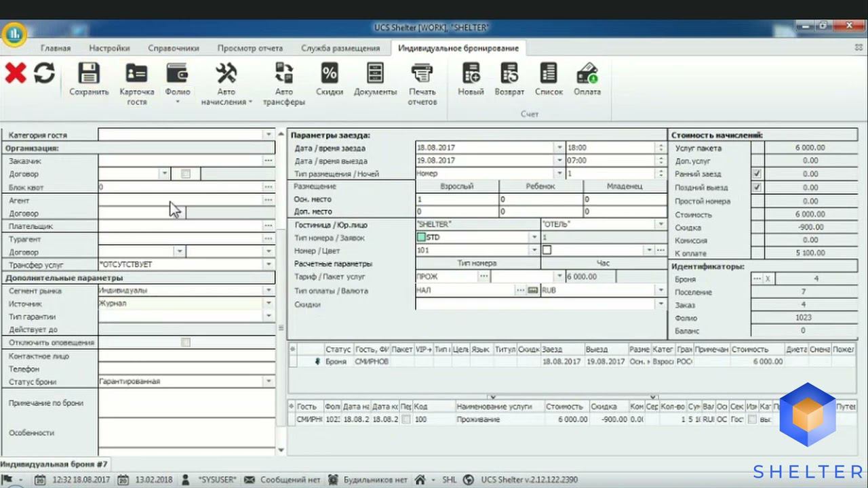Click ellipsis button next to Турагент
Image resolution: width=868 pixels, height=488 pixels.
pyautogui.click(x=269, y=239)
